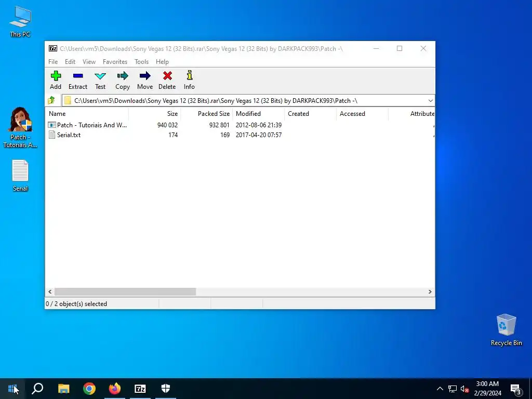Sort by Packed Size column header
Viewport: 532px width, 399px height.
point(207,114)
